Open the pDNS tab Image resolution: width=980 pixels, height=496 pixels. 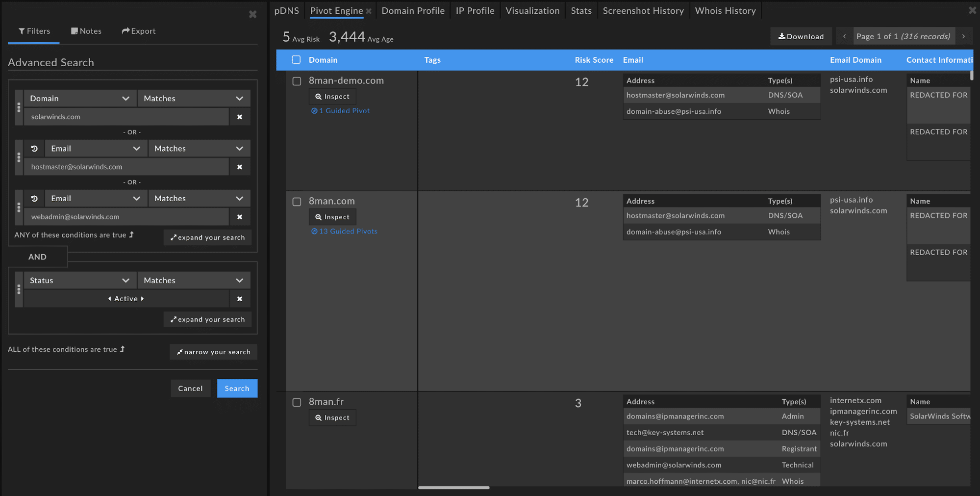point(287,11)
